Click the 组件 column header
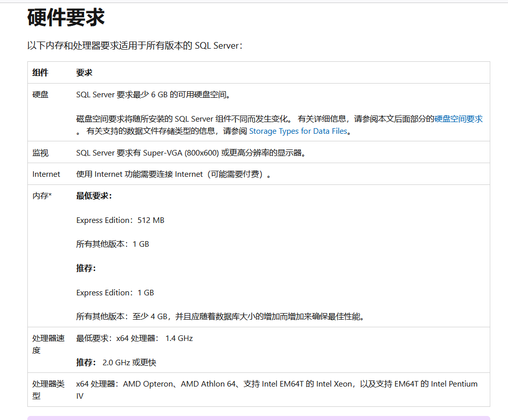 40,72
